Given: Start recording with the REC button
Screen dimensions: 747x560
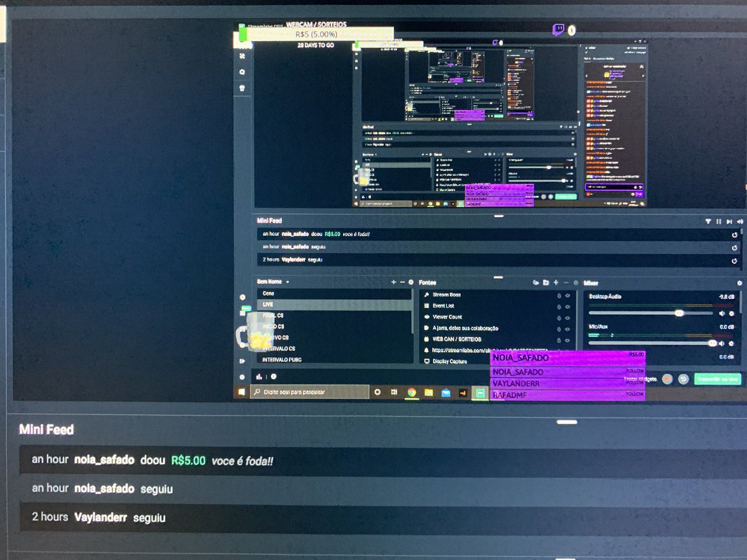Looking at the screenshot, I should click(x=667, y=379).
